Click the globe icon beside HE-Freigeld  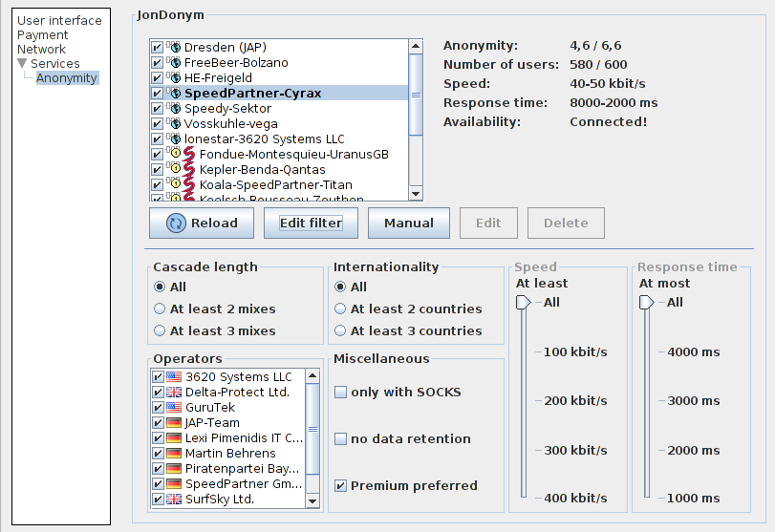(x=176, y=78)
